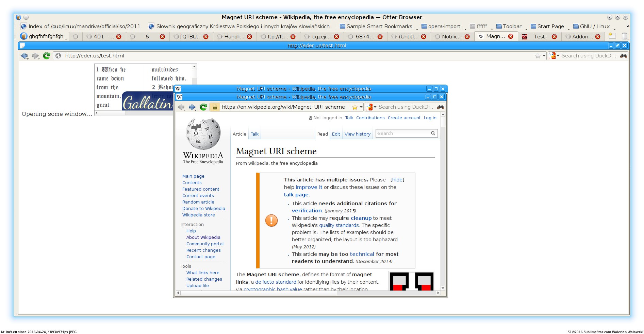Click Contributions link
644x334 pixels.
(370, 118)
